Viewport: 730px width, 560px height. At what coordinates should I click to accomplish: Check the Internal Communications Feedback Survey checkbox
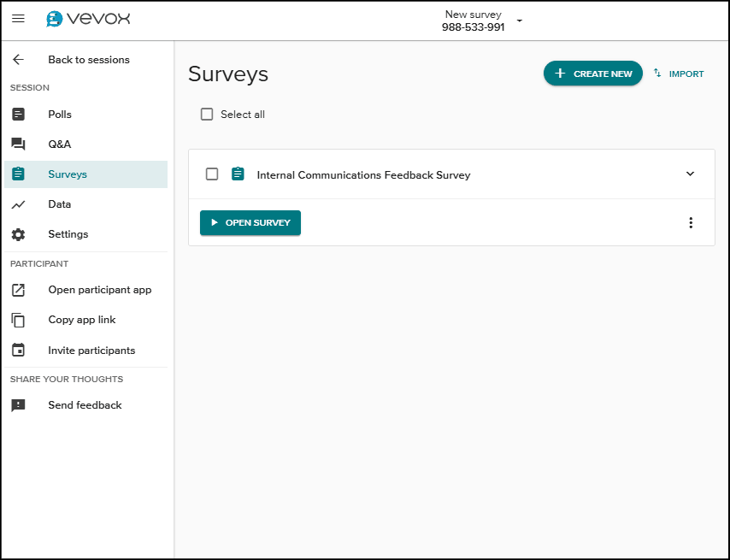212,174
